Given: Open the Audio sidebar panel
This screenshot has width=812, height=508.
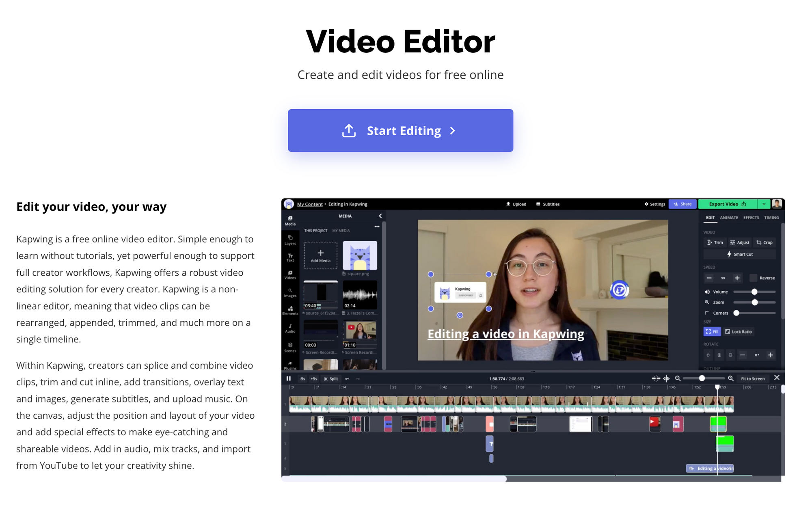Looking at the screenshot, I should (x=290, y=328).
